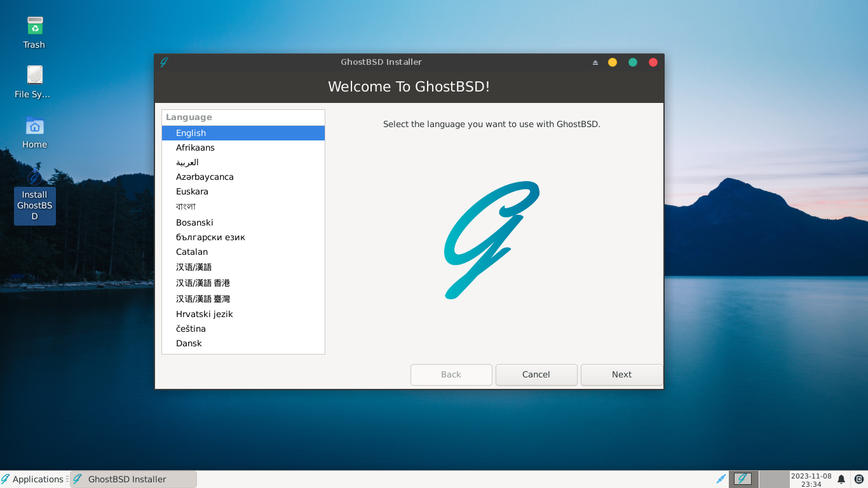Select Azərbaycanca in the language list
The width and height of the screenshot is (868, 488).
pos(243,177)
